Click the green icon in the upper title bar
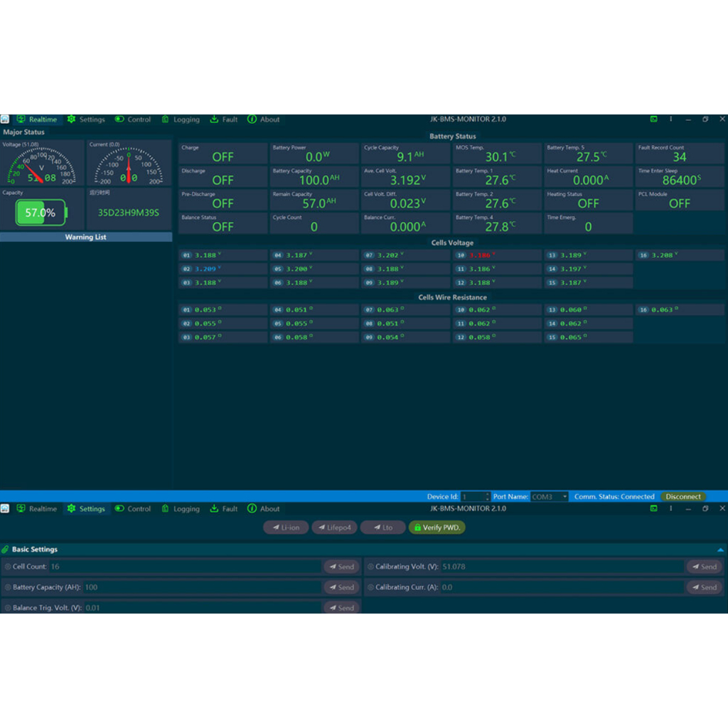 pyautogui.click(x=653, y=119)
